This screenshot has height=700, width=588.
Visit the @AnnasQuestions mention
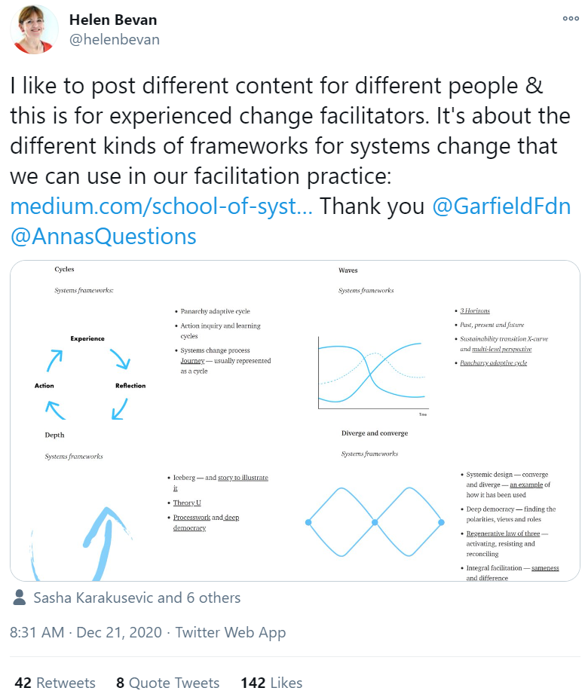pyautogui.click(x=103, y=236)
